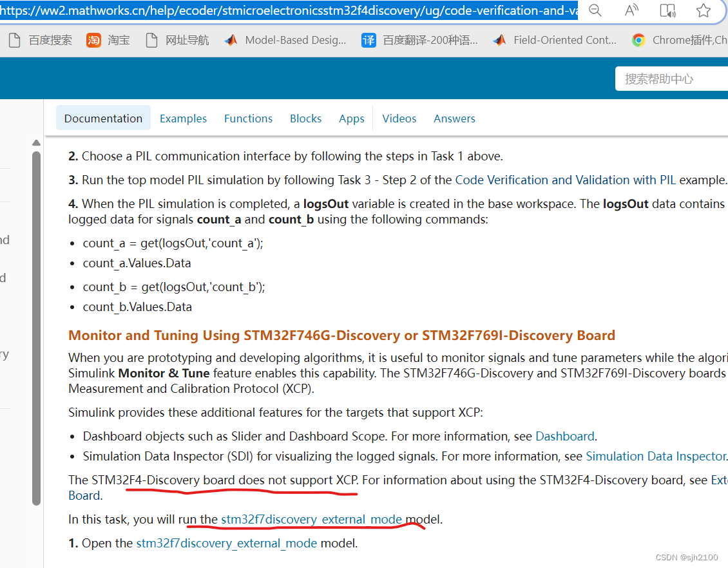Click the count_a = get(logsOut,'count_a'); line
Viewport: 728px width, 568px height.
[x=173, y=243]
